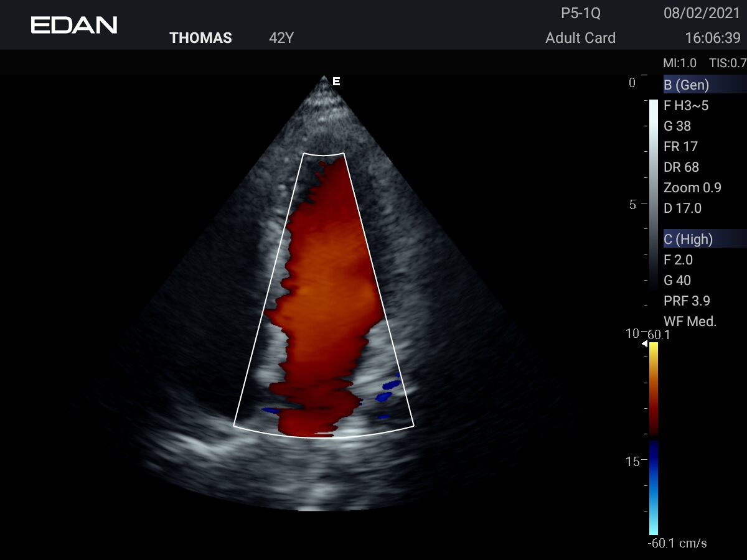The height and width of the screenshot is (560, 747).
Task: Click the focus position triangle marker
Action: click(x=644, y=343)
